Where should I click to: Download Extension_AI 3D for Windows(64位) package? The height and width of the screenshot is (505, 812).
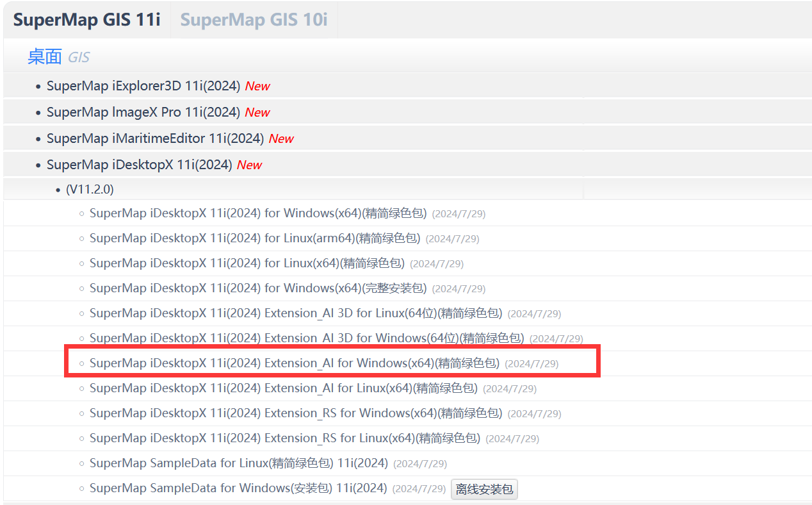(x=307, y=338)
